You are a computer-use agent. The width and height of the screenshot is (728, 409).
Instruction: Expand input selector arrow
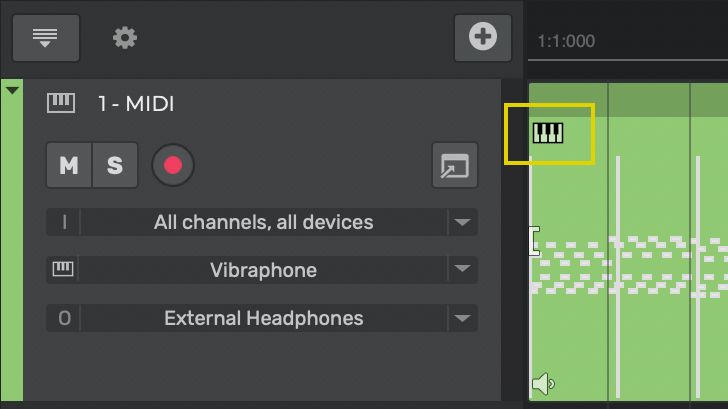[x=462, y=222]
